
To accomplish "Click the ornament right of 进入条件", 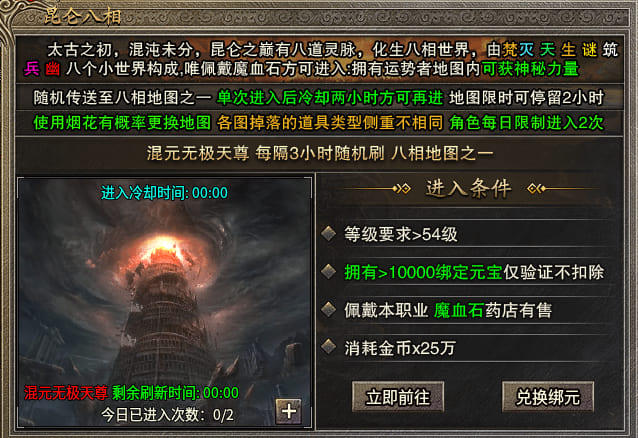I will pyautogui.click(x=563, y=189).
